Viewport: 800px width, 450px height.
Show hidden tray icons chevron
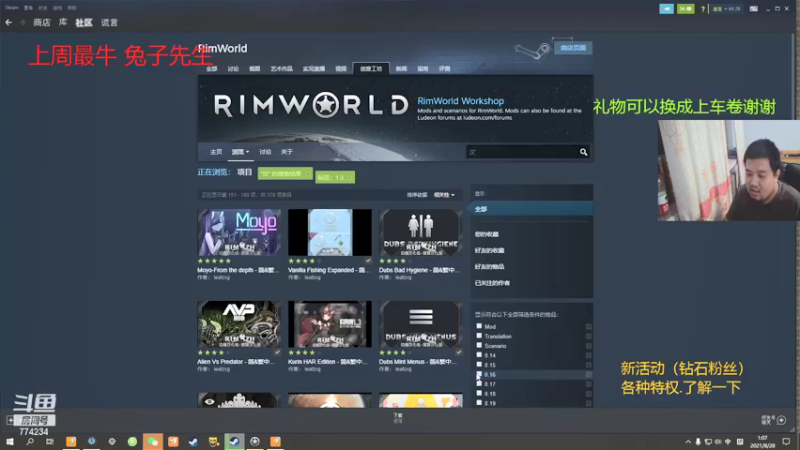[688, 442]
